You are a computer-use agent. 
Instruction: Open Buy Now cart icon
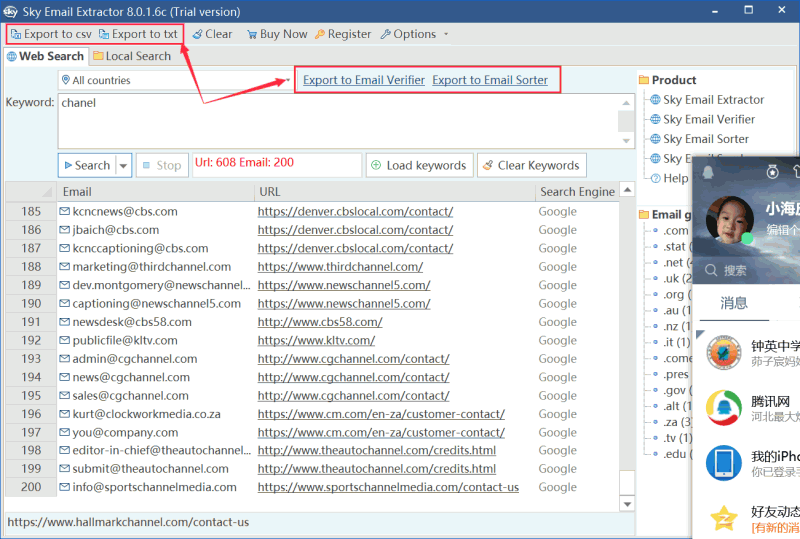point(252,34)
